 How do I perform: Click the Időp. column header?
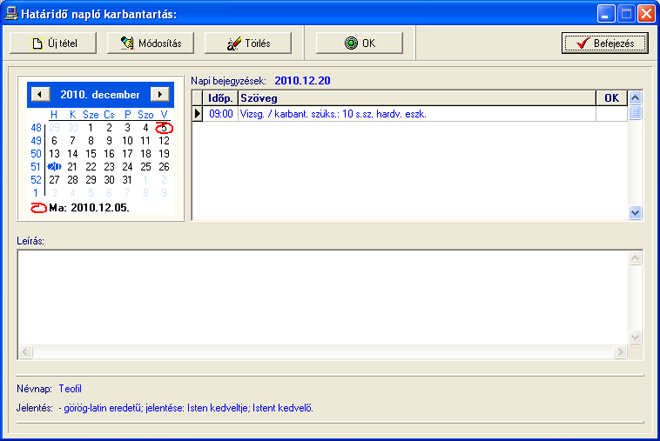tap(220, 98)
